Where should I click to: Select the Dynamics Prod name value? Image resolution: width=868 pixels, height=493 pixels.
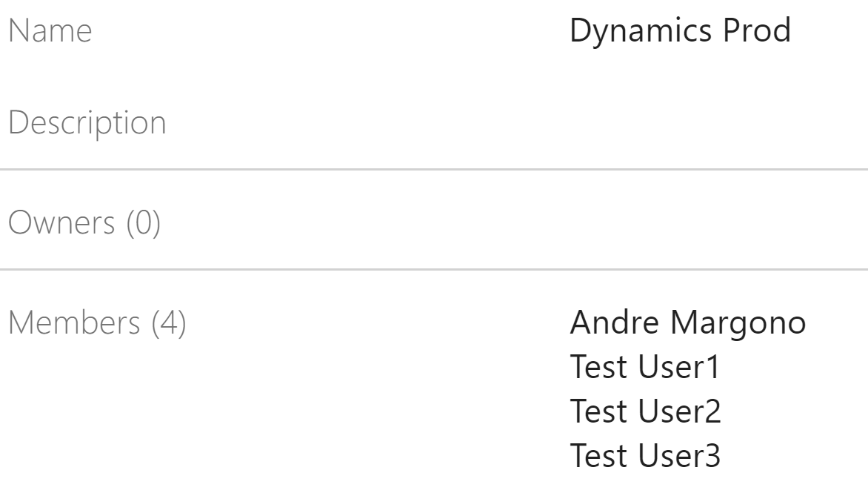(x=680, y=32)
